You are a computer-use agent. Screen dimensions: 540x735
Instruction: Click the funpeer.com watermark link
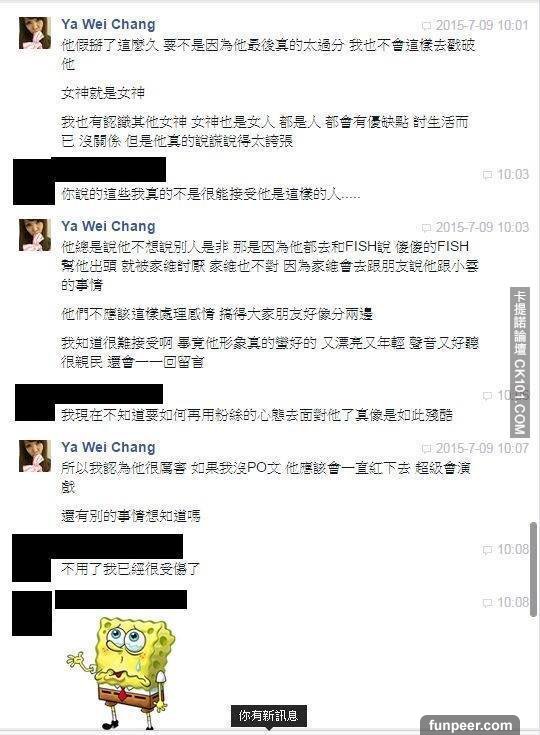click(470, 725)
